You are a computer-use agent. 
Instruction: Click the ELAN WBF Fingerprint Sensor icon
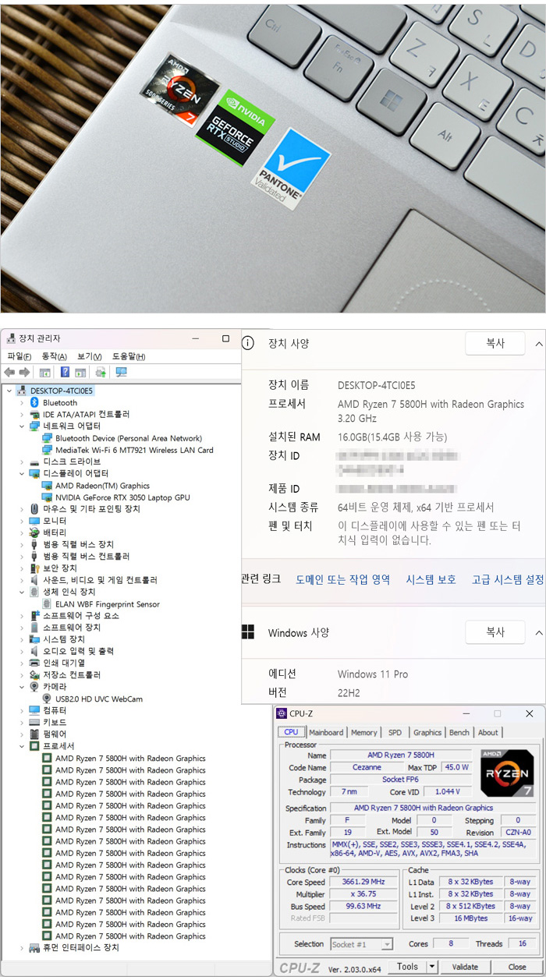click(x=48, y=604)
